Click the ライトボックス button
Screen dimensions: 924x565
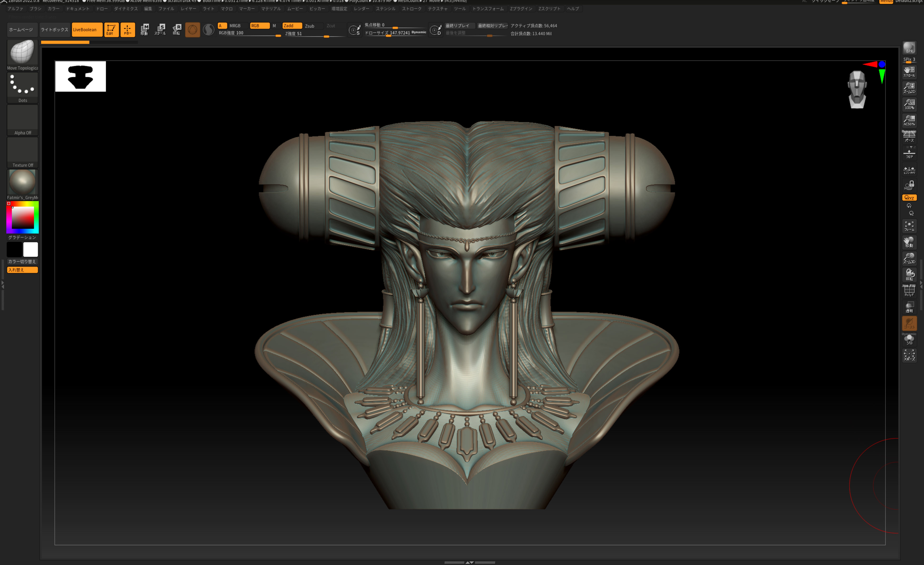54,30
